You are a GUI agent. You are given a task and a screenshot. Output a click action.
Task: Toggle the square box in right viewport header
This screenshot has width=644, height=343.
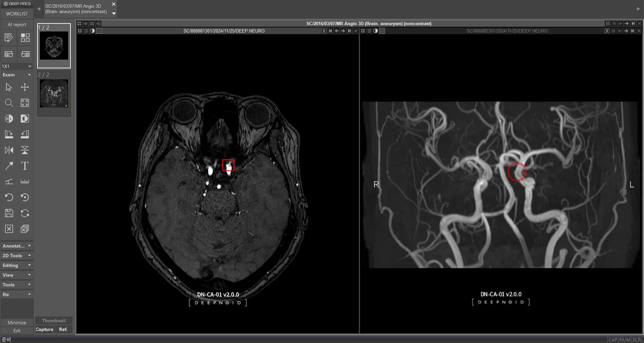[x=382, y=31]
